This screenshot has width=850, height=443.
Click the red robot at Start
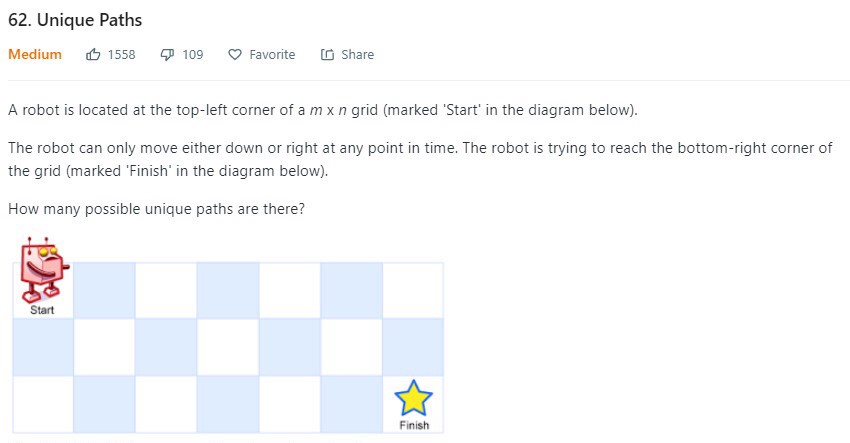(x=44, y=269)
